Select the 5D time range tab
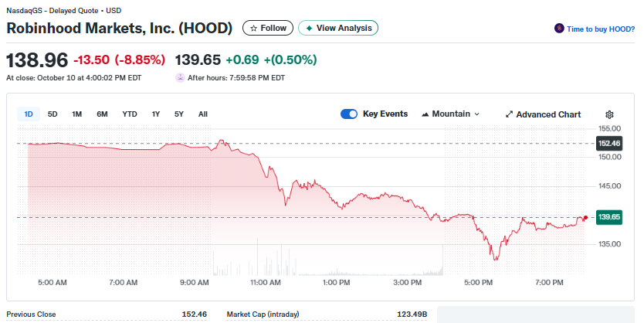The width and height of the screenshot is (644, 323). click(53, 114)
